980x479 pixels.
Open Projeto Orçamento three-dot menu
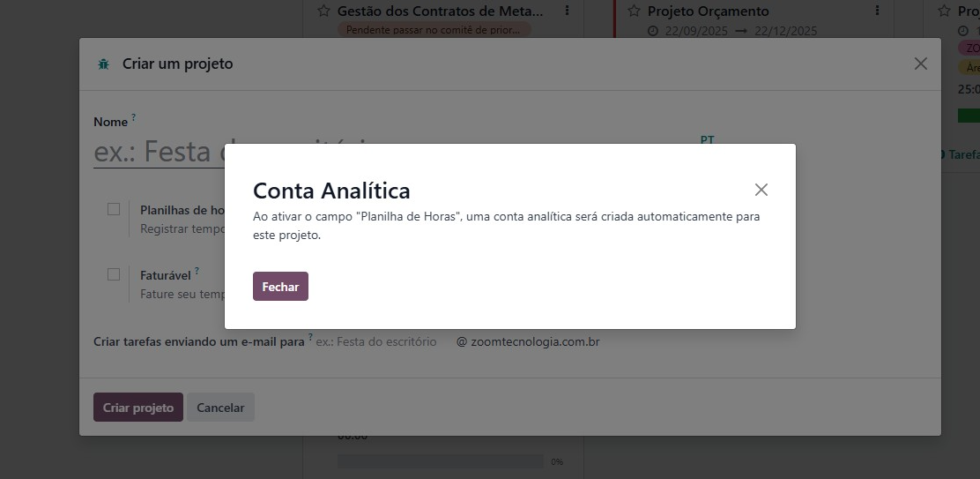tap(877, 11)
